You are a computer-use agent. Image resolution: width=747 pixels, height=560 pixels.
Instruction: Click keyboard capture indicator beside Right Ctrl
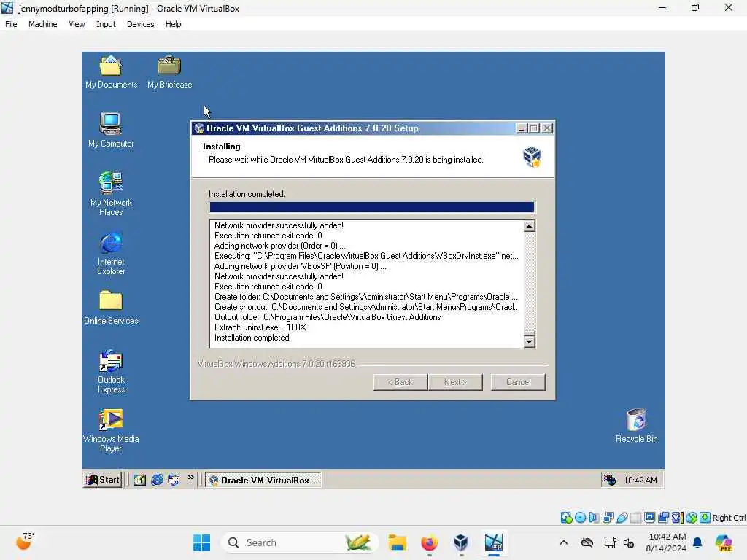(x=705, y=518)
